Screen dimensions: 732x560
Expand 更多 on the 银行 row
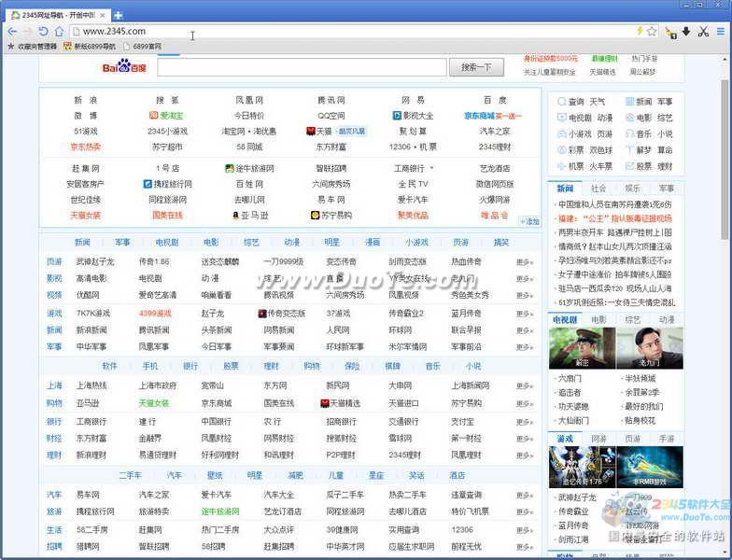[x=525, y=422]
